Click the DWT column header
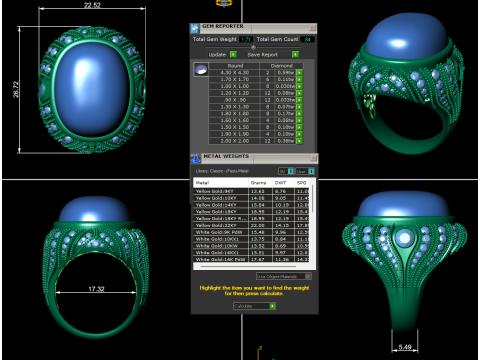Image resolution: width=480 pixels, height=360 pixels. [x=283, y=183]
